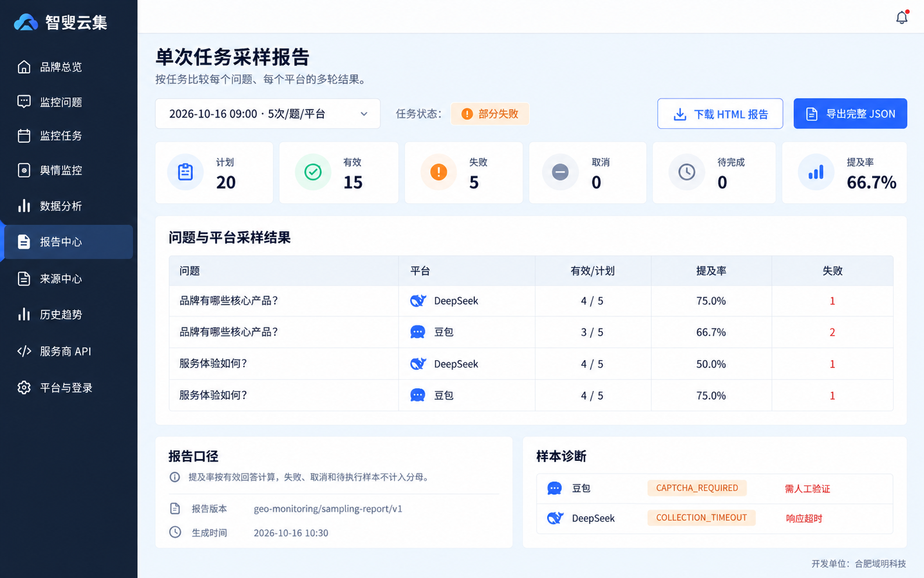Click the 计划 clipboard icon
924x578 pixels.
tap(185, 172)
